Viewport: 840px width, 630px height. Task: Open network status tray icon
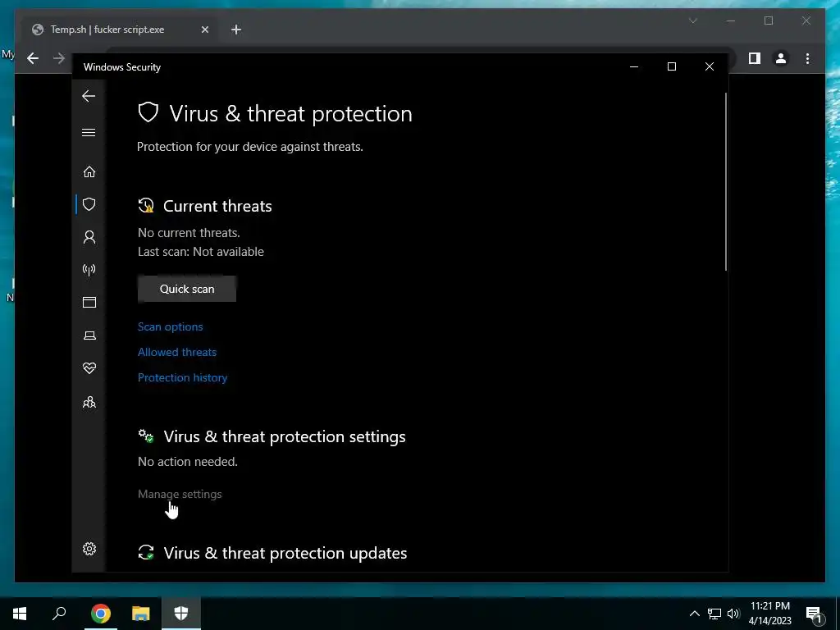pos(714,614)
